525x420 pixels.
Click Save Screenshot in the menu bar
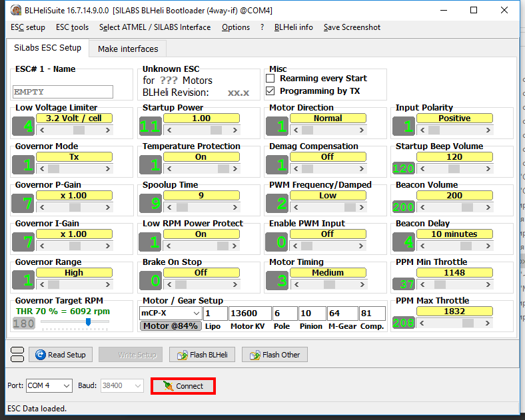[352, 27]
